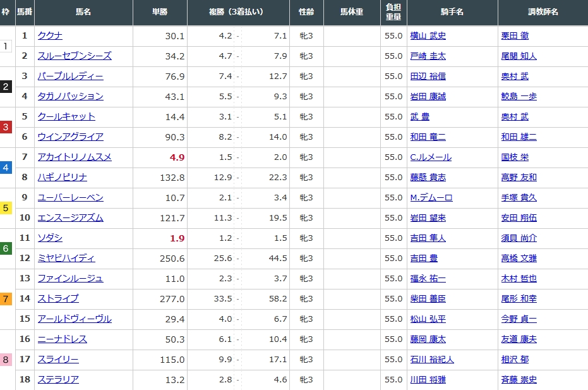The width and height of the screenshot is (588, 390).
Task: Select the 馬名 column header
Action: [x=83, y=13]
